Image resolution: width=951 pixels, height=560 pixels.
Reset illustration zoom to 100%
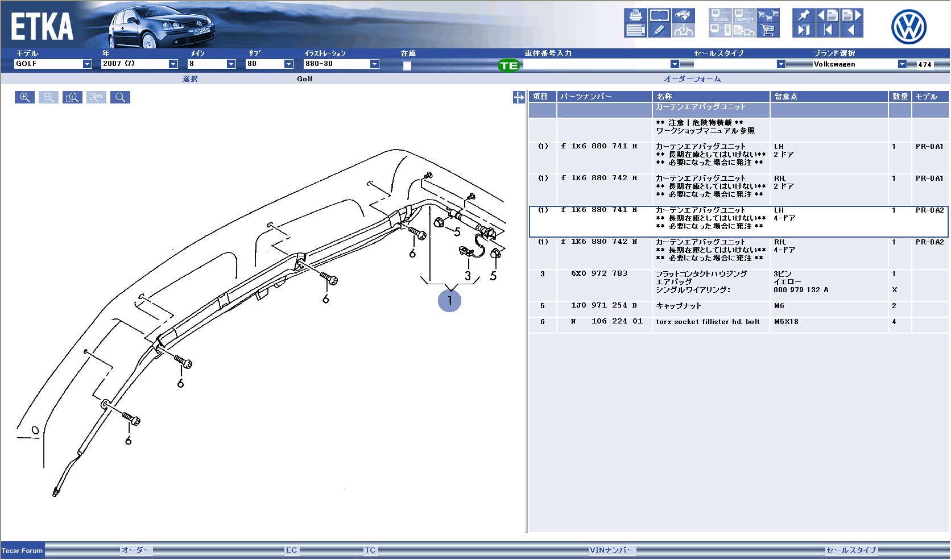pyautogui.click(x=96, y=97)
